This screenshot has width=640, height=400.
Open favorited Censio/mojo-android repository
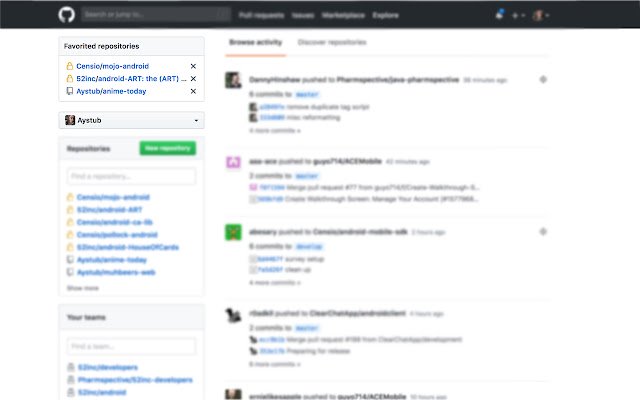[x=113, y=66]
